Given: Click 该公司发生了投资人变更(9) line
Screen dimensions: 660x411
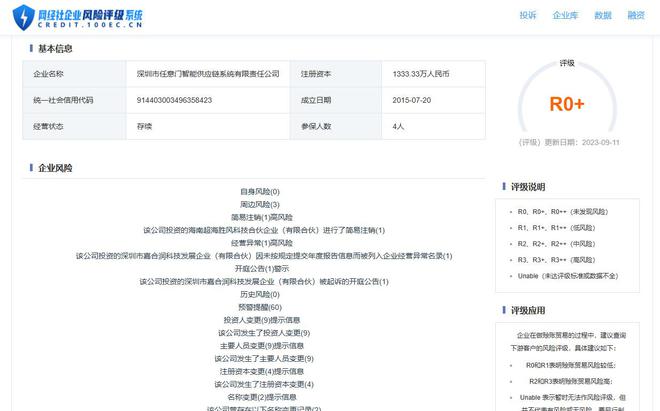Looking at the screenshot, I should [x=264, y=333].
